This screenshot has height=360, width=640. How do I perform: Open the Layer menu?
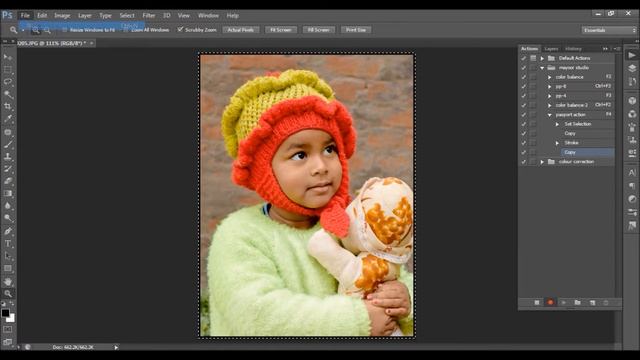[x=84, y=16]
